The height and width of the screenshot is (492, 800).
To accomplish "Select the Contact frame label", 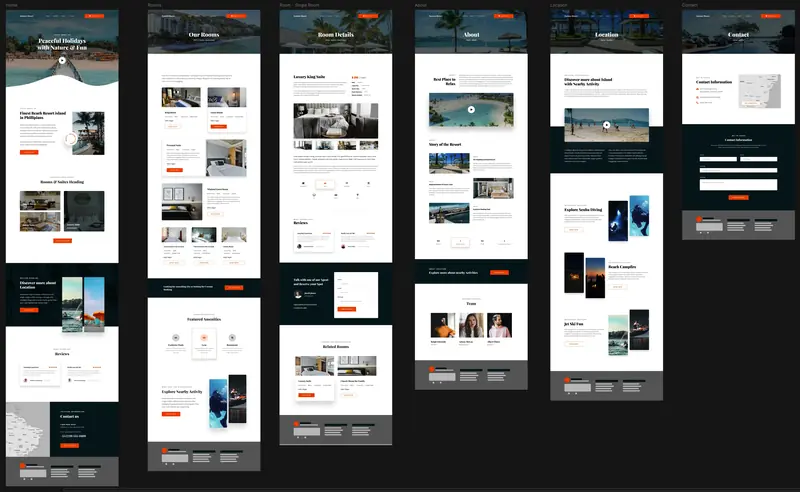I will pyautogui.click(x=689, y=5).
